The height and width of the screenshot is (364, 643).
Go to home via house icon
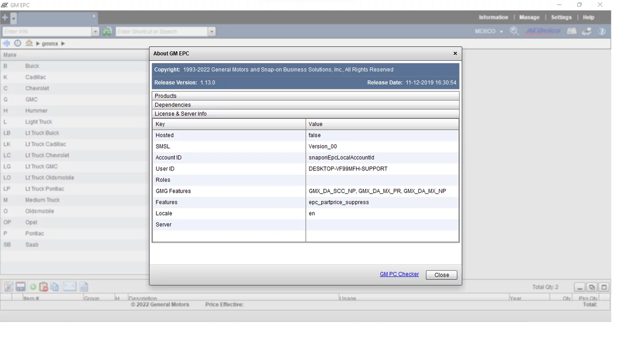point(29,43)
